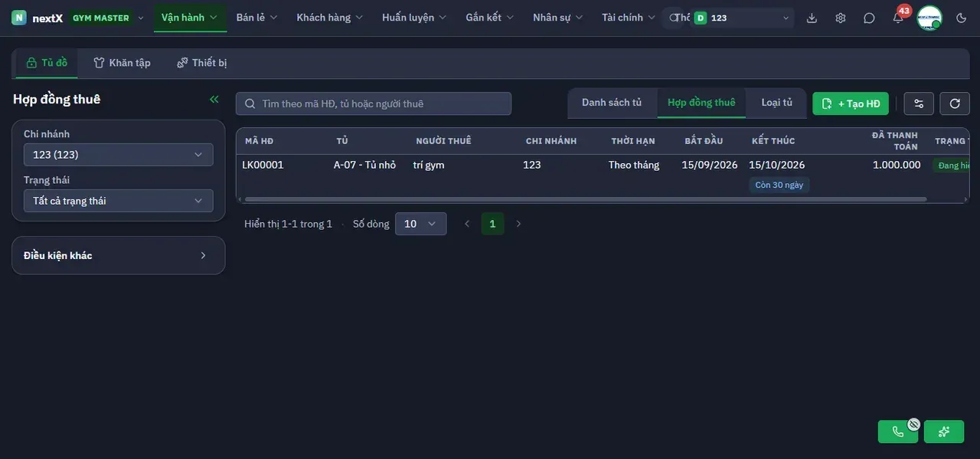Open the branch selector showing D 123

[x=742, y=18]
